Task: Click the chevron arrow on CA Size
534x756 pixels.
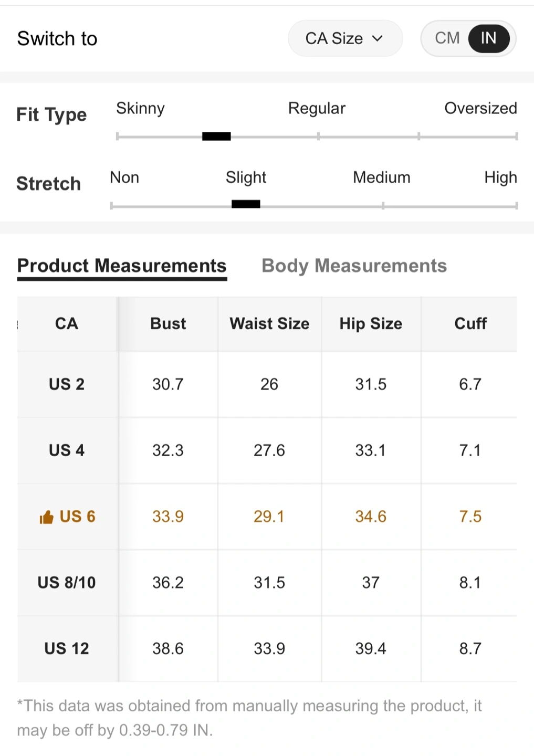Action: [377, 38]
